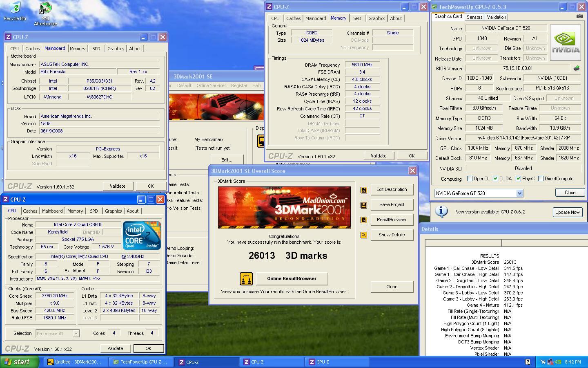The image size is (588, 368).
Task: Click the Online ResultBrowser arch icon
Action: click(246, 279)
